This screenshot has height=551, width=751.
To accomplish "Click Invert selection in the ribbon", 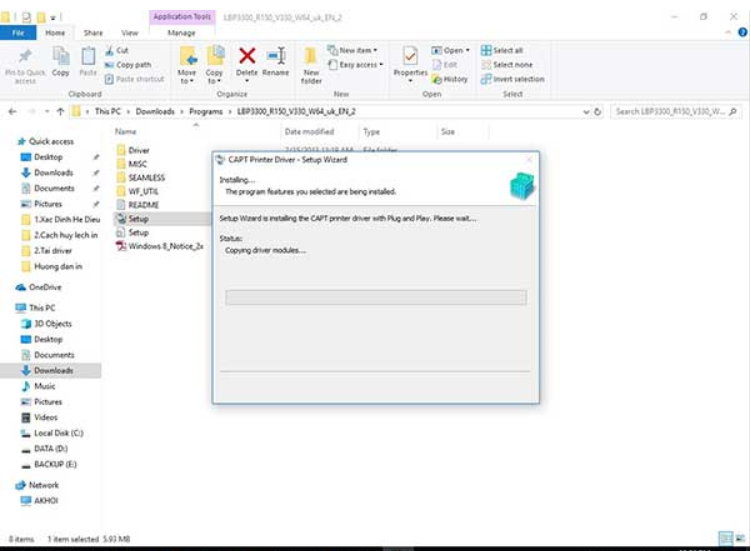I will pos(512,79).
